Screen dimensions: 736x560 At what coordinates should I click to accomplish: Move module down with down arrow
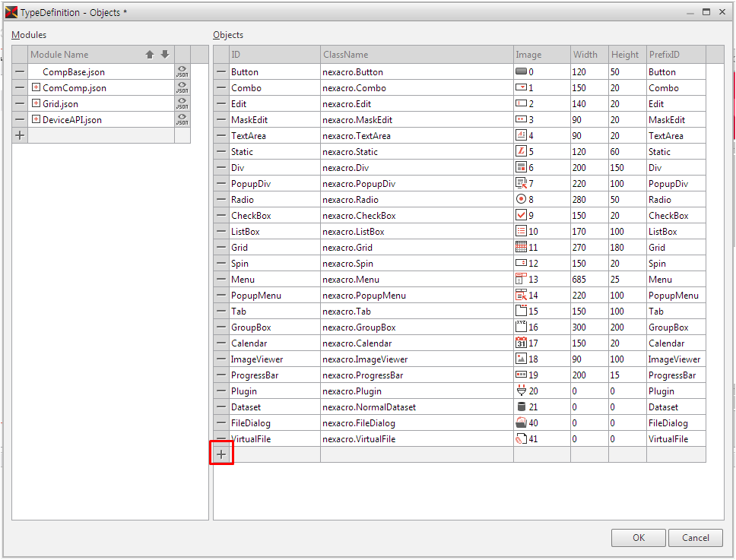pos(164,55)
